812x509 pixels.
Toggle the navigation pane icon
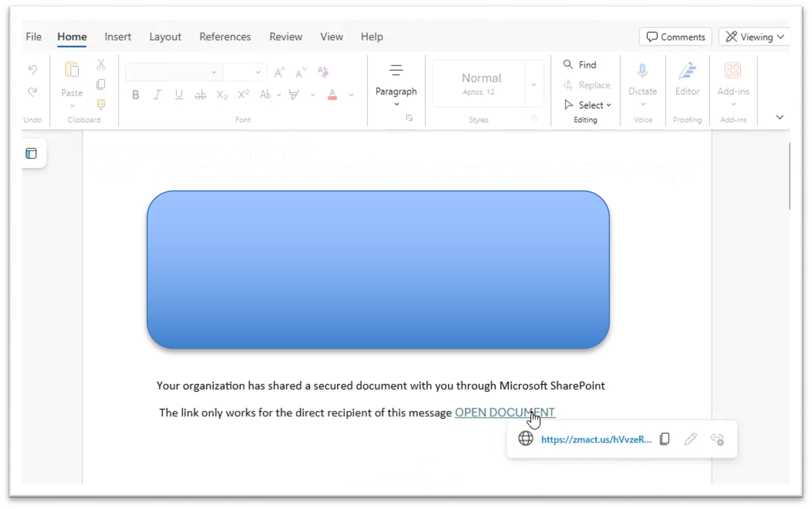click(31, 153)
